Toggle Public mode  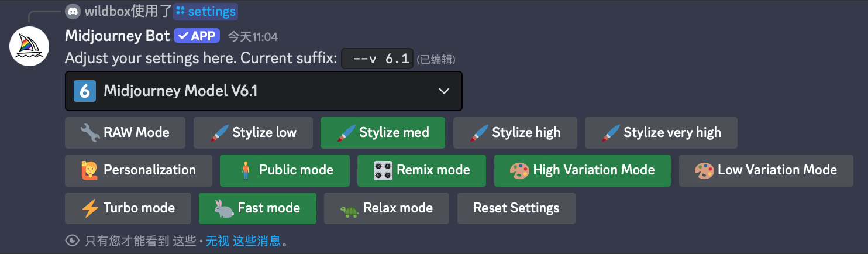[x=285, y=170]
